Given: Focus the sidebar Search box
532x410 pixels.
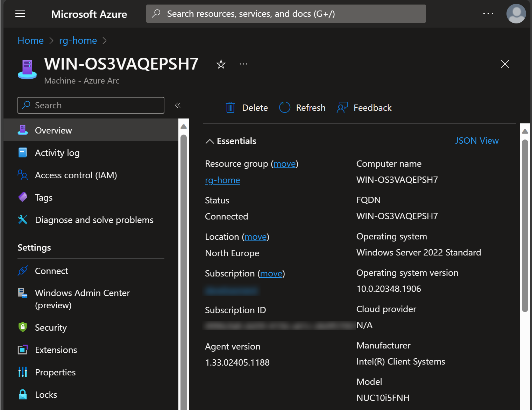Looking at the screenshot, I should (x=91, y=105).
